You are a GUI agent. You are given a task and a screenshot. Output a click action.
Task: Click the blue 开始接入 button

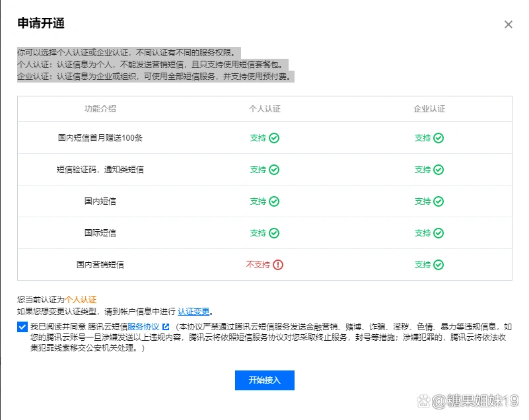click(x=264, y=380)
